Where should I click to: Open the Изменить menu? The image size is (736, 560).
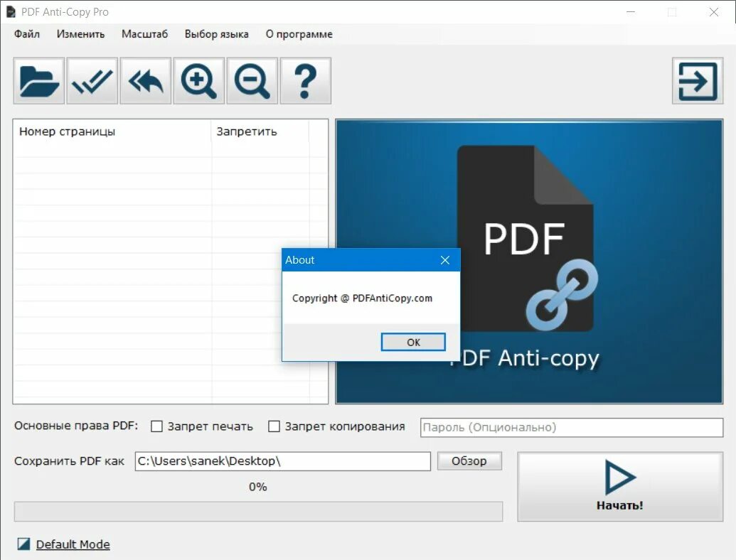(80, 34)
